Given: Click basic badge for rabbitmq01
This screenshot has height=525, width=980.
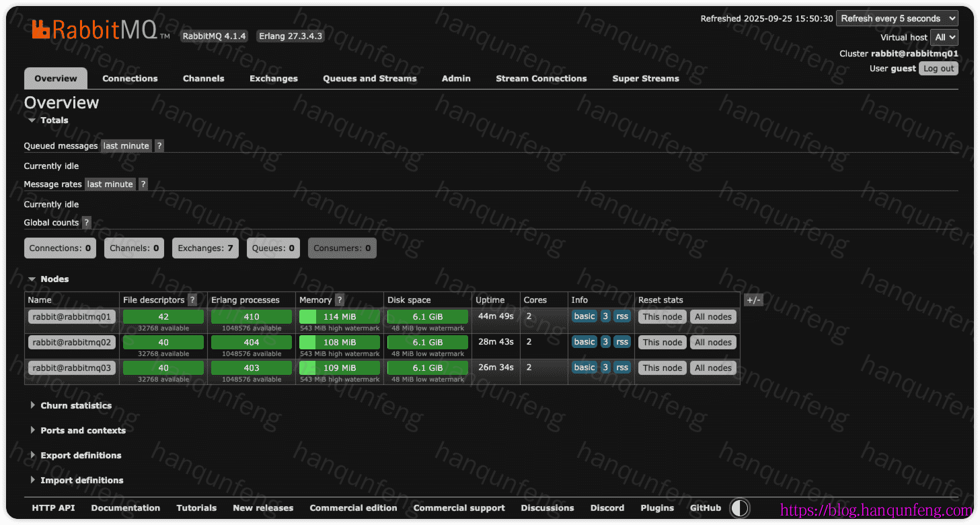Looking at the screenshot, I should point(585,316).
